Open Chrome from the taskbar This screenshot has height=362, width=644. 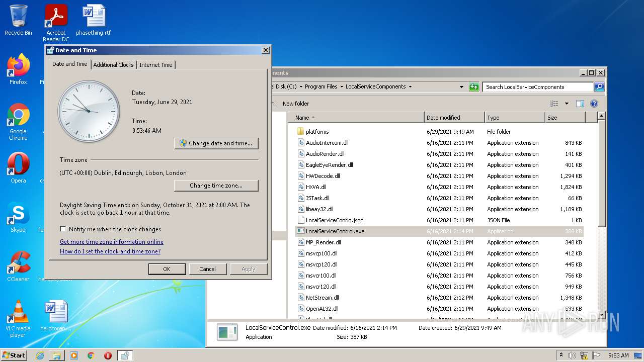[91, 355]
